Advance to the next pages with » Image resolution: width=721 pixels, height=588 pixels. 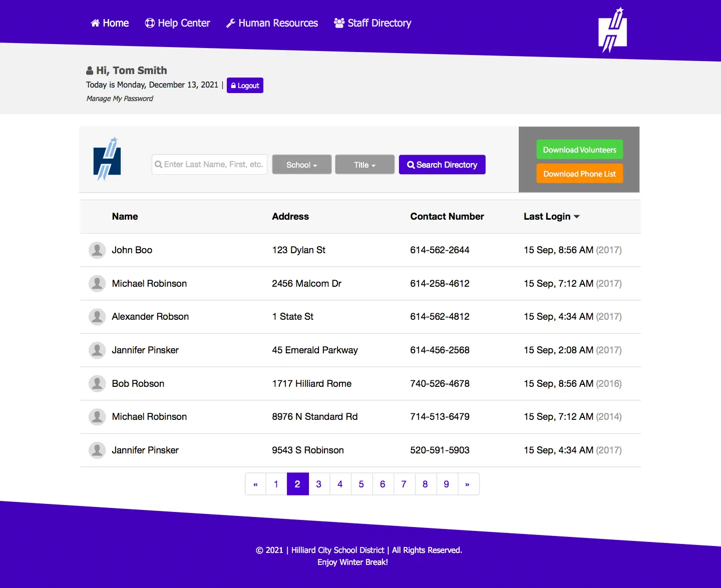pyautogui.click(x=467, y=484)
